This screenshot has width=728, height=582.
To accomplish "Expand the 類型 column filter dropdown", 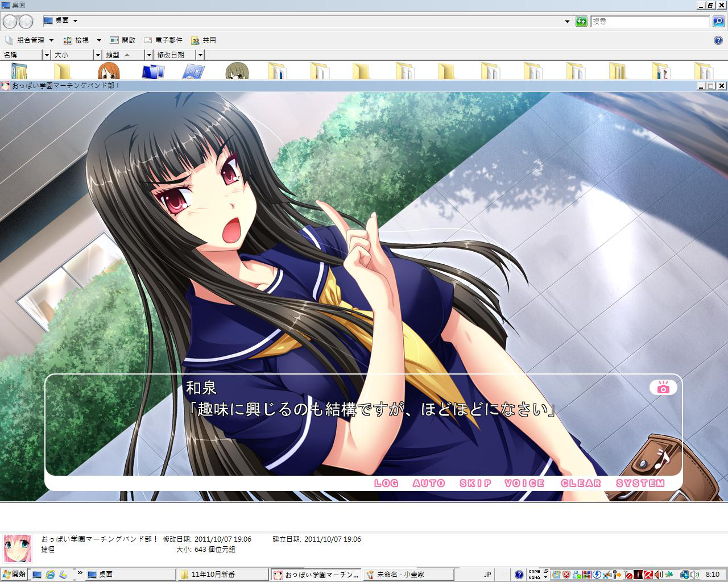I will (x=149, y=55).
